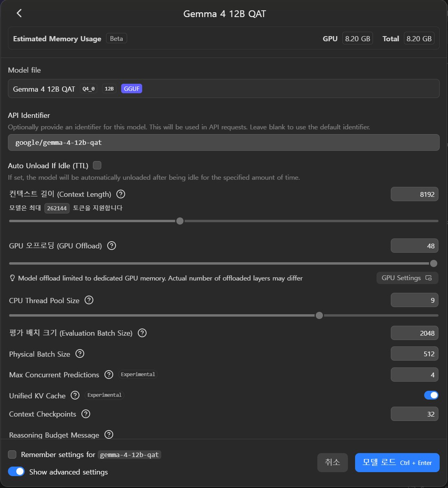448x488 pixels.
Task: Click Experimental tag beside Max Concurrent Predictions
Action: point(138,374)
